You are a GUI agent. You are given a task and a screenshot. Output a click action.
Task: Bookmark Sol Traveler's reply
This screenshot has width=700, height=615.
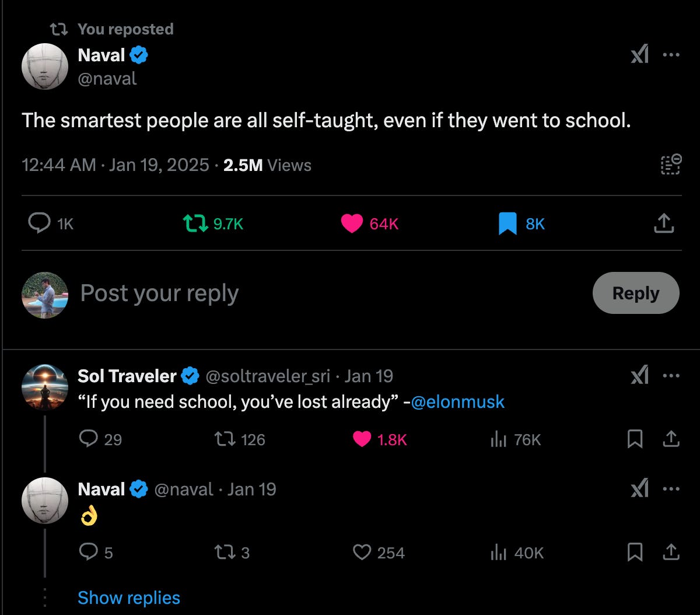(635, 439)
